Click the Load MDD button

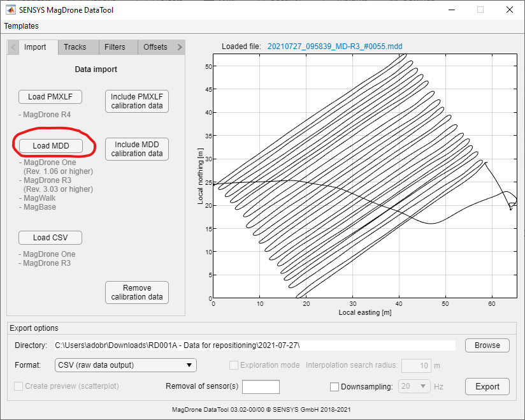tap(51, 146)
